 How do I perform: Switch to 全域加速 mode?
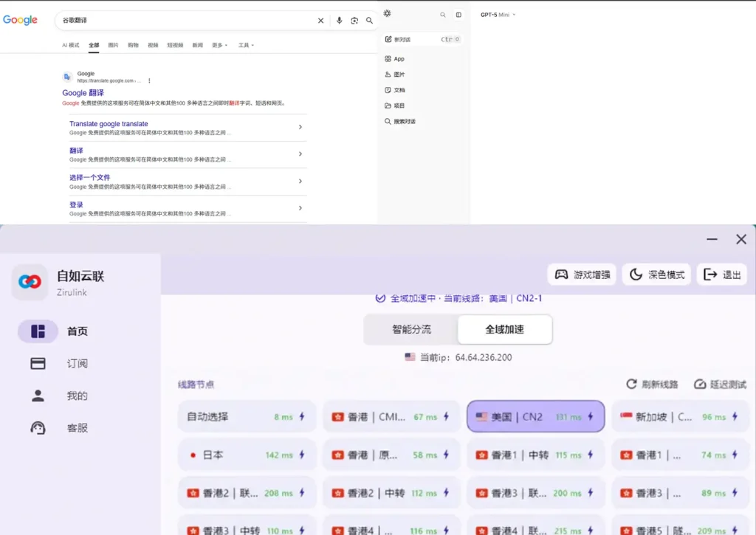(504, 329)
